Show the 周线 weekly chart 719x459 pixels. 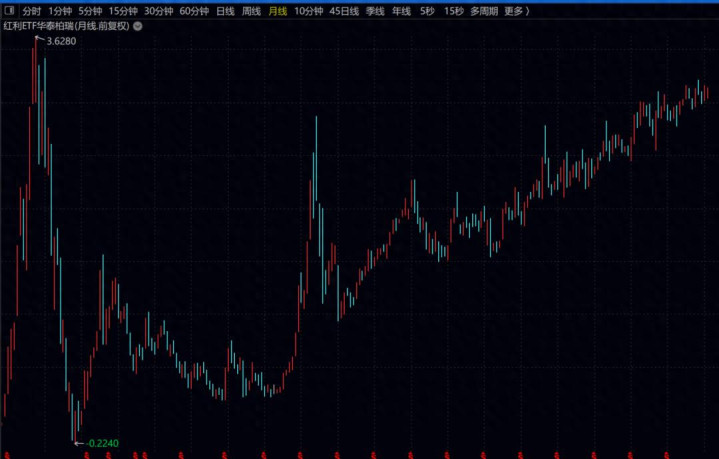point(251,11)
